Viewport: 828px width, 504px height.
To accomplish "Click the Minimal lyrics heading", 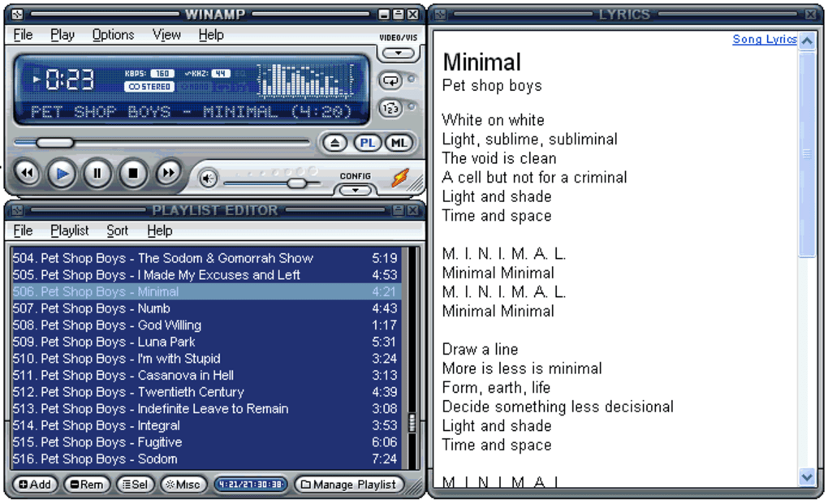I will pos(481,62).
